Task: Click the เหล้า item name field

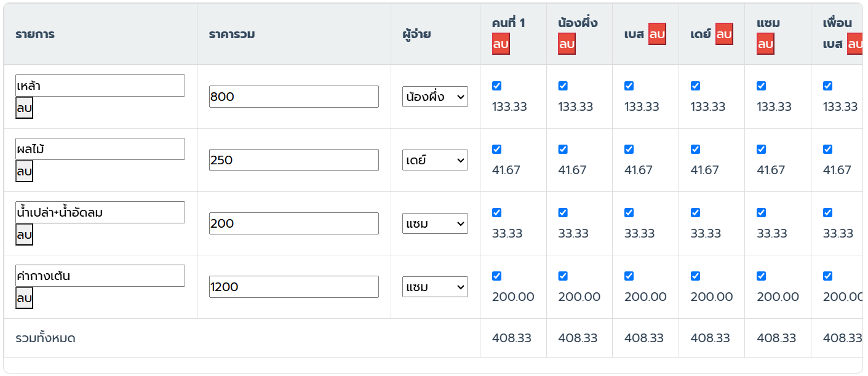Action: tap(100, 86)
